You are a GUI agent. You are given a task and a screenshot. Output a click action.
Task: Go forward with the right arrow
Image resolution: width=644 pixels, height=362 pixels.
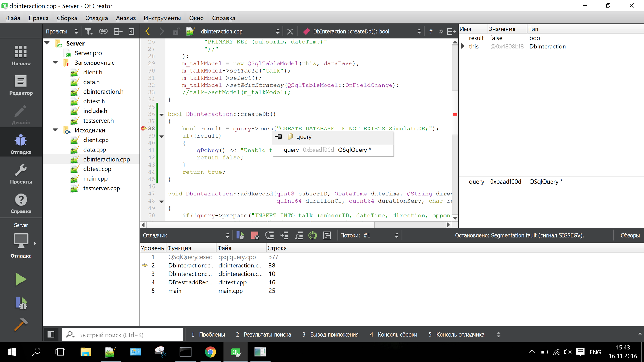(x=161, y=31)
